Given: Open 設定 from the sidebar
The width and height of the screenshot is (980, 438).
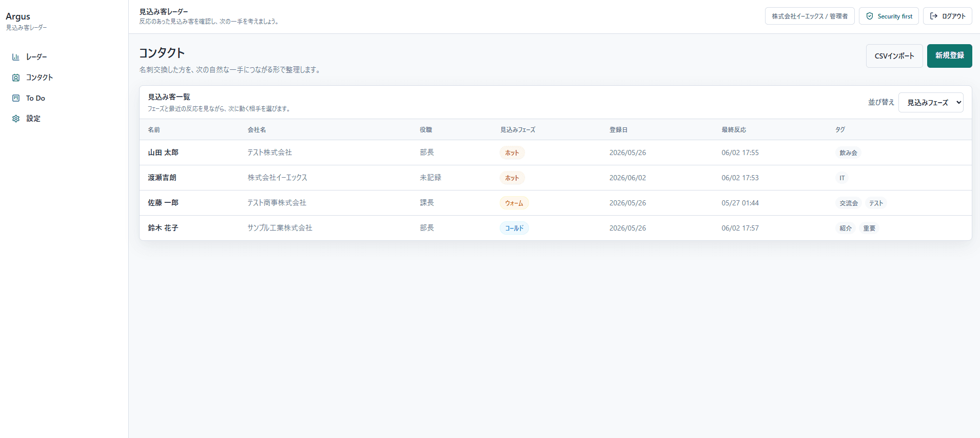Looking at the screenshot, I should [64, 119].
